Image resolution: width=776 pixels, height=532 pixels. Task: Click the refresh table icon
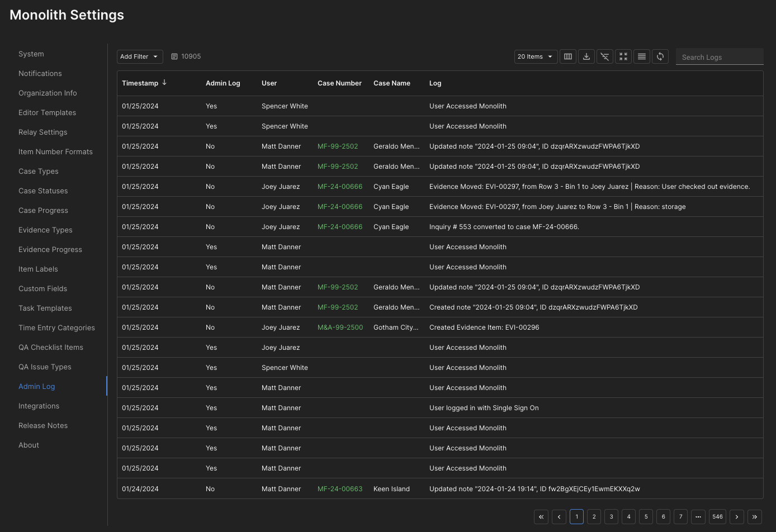coord(660,56)
